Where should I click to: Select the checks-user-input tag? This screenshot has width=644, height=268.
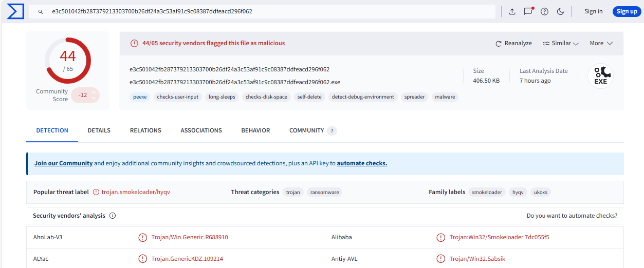pyautogui.click(x=178, y=97)
